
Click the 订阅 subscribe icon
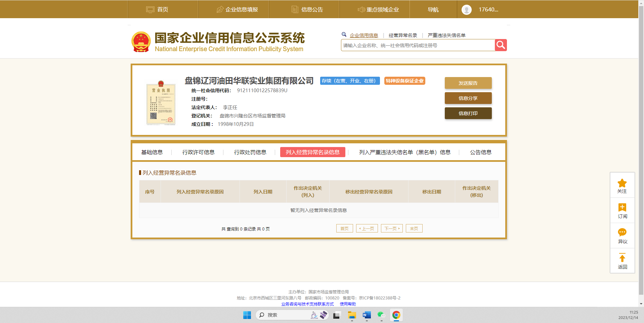point(622,208)
